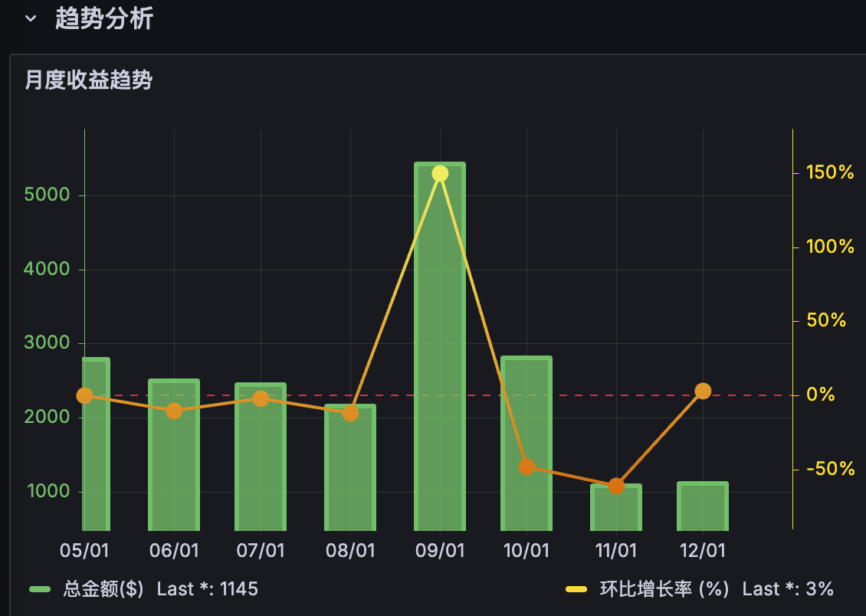Select the 06/01 growth rate data point
The width and height of the screenshot is (866, 616).
point(174,411)
